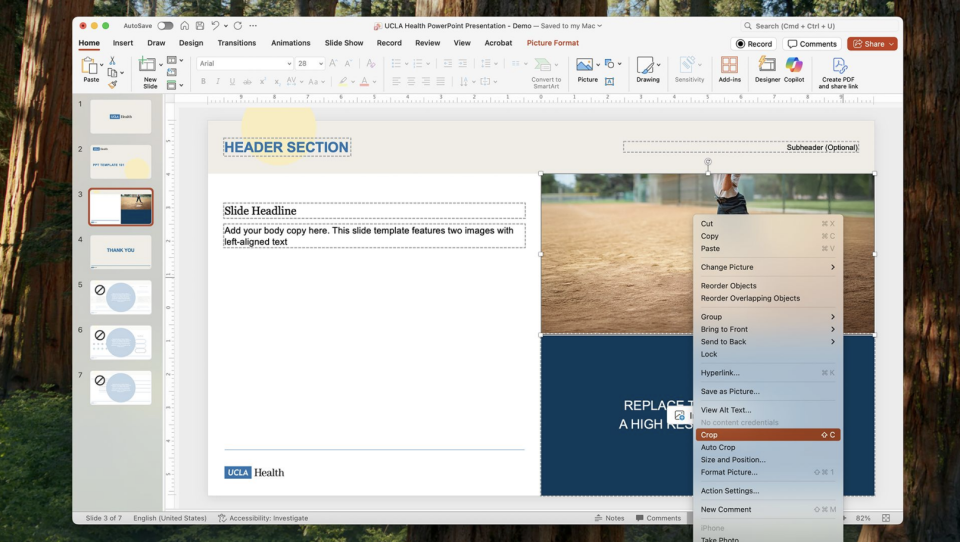Choose Hyperlink in the context menu
This screenshot has height=542, width=960.
(x=768, y=372)
